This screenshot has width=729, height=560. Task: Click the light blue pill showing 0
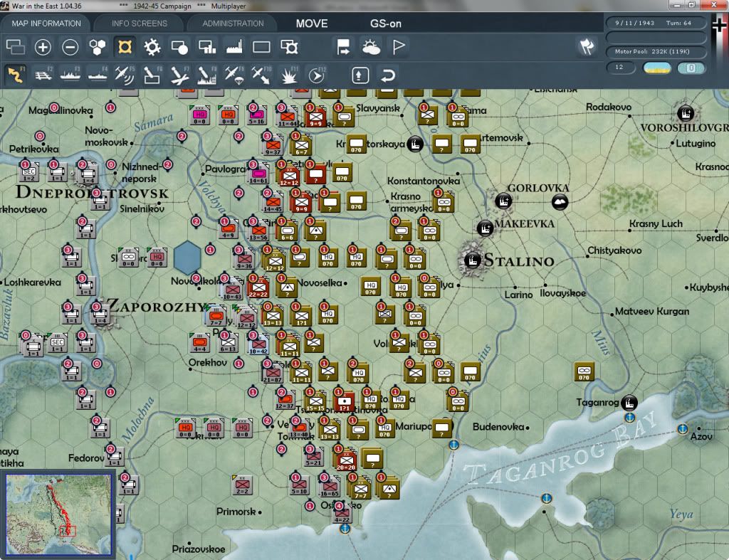[691, 68]
